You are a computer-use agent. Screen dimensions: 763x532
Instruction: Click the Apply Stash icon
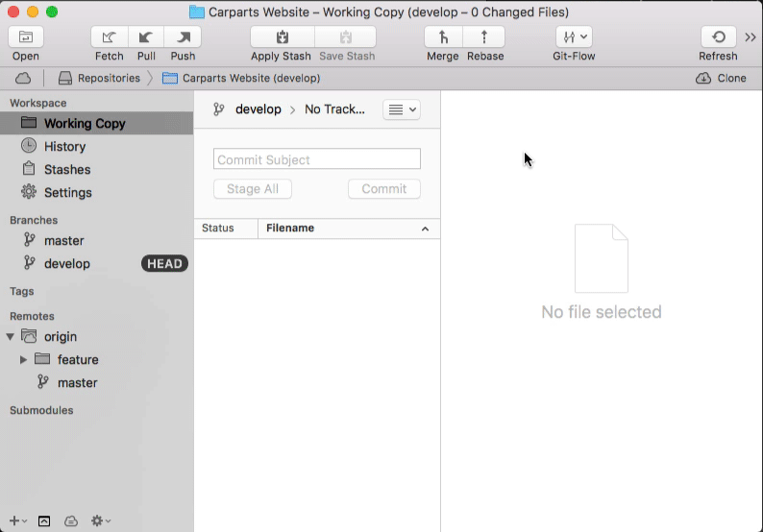[281, 37]
